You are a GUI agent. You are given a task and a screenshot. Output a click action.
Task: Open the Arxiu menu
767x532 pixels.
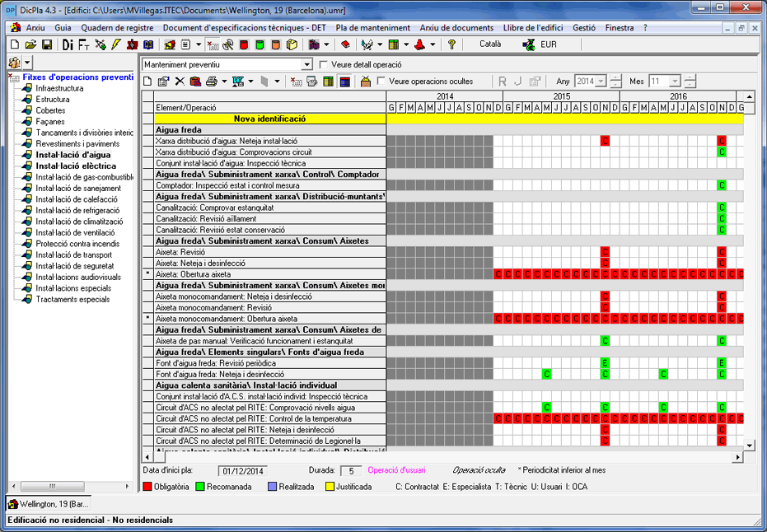pyautogui.click(x=35, y=28)
